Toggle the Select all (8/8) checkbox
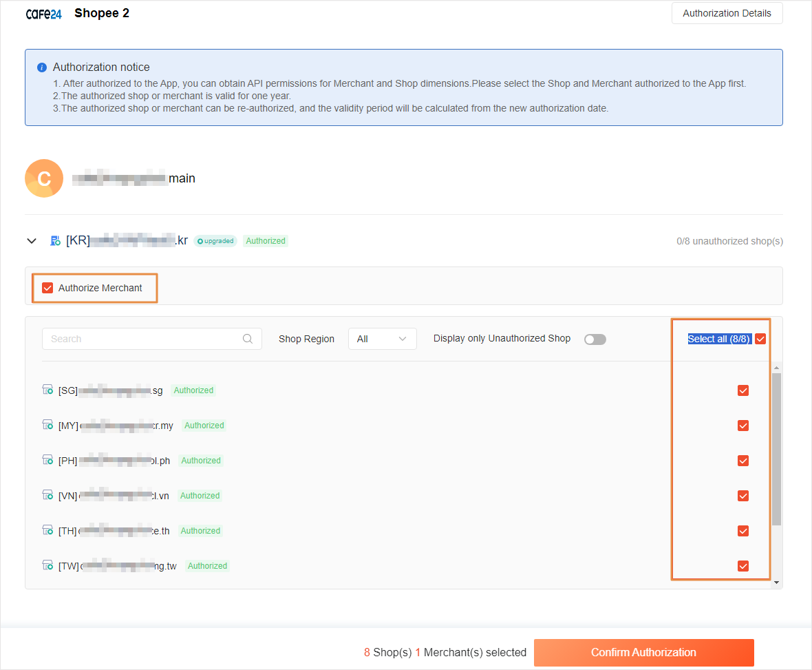 pyautogui.click(x=760, y=339)
